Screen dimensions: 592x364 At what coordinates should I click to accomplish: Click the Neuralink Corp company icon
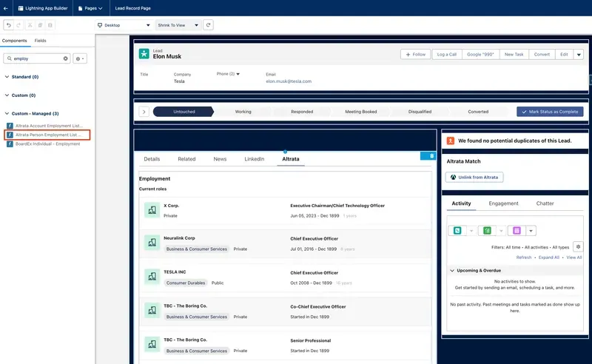point(152,243)
